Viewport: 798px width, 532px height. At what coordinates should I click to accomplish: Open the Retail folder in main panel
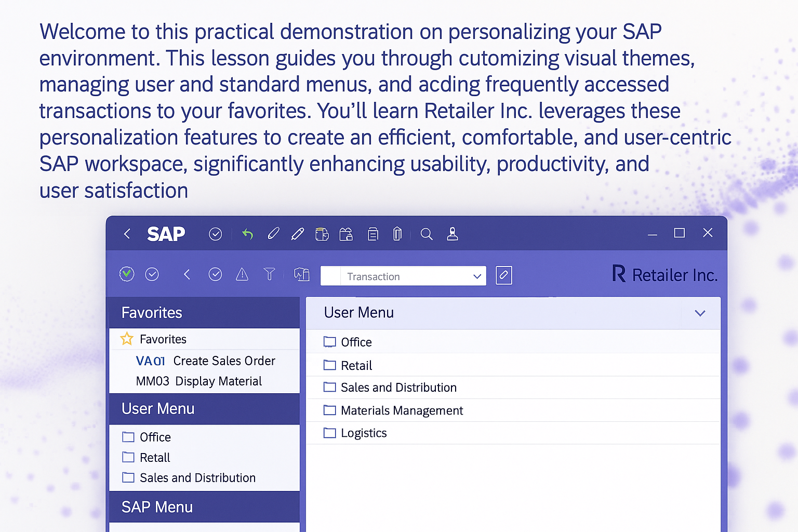point(348,365)
